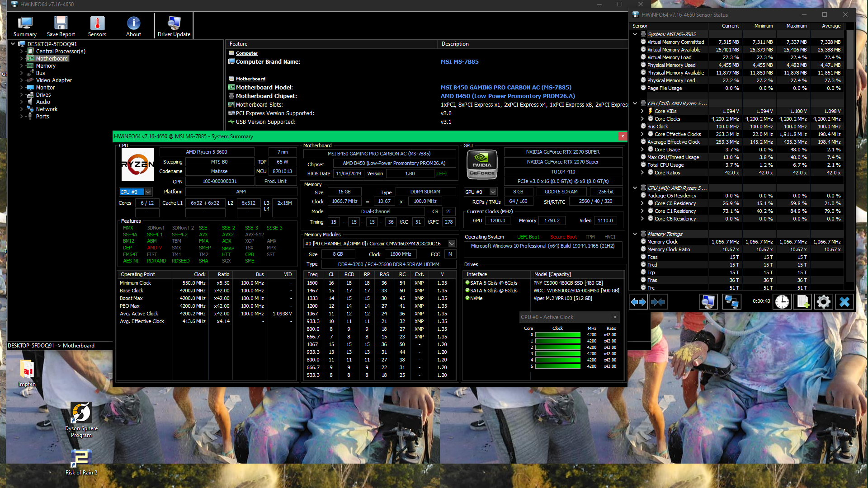Click the expand columns arrows icon
This screenshot has width=868, height=488.
638,302
